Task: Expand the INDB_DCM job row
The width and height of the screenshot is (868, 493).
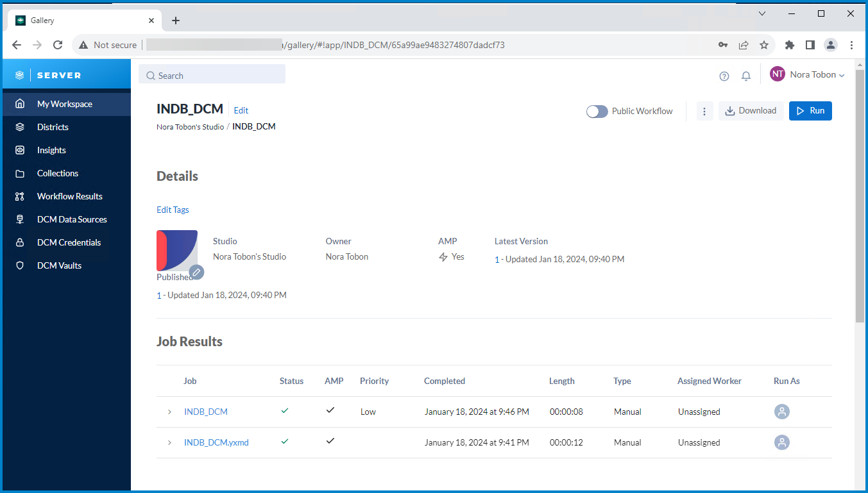Action: tap(169, 412)
